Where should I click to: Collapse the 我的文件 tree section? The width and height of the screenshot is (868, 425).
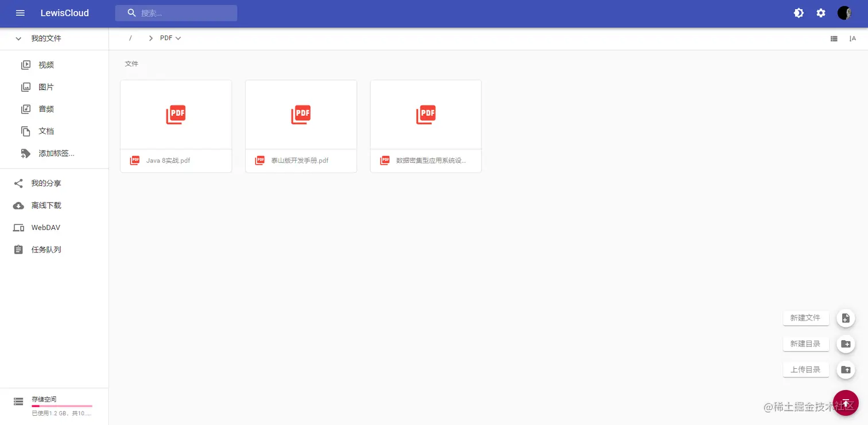(x=18, y=38)
